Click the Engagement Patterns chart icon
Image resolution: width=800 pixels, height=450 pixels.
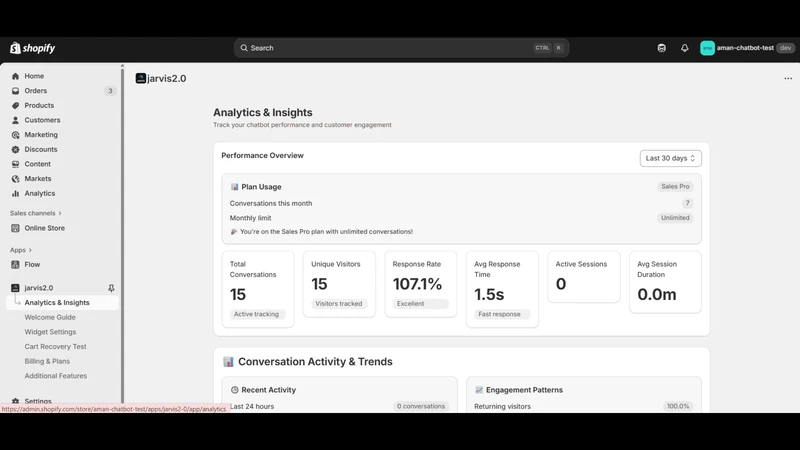[x=479, y=390]
